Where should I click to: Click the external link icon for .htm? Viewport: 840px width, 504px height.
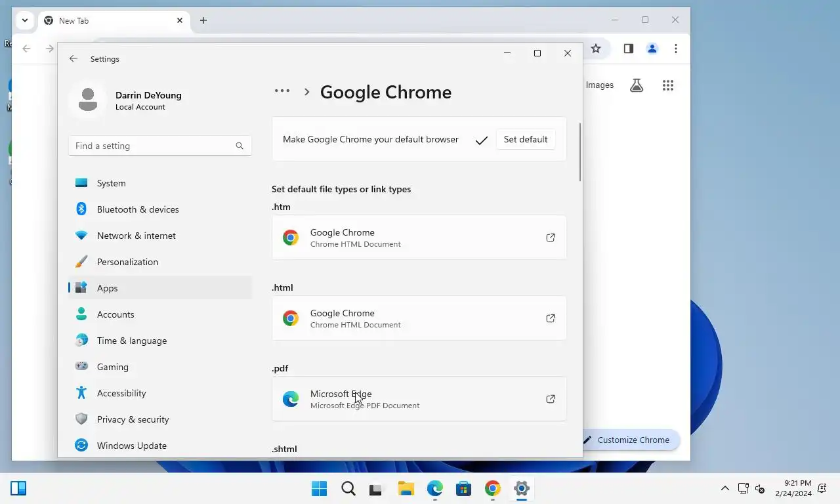[551, 238]
